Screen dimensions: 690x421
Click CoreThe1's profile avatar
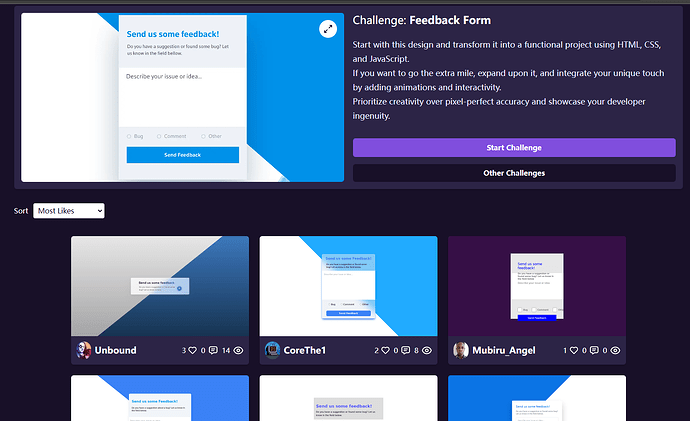[x=272, y=351]
